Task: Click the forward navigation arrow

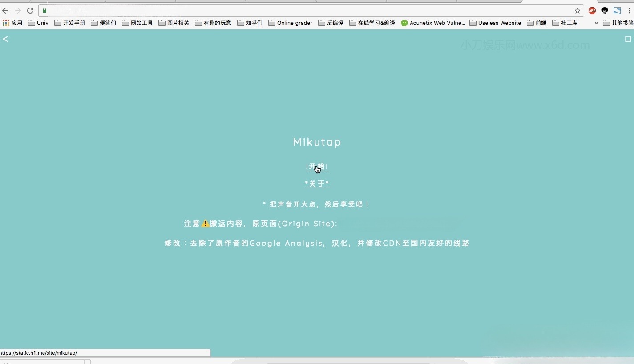Action: 17,11
